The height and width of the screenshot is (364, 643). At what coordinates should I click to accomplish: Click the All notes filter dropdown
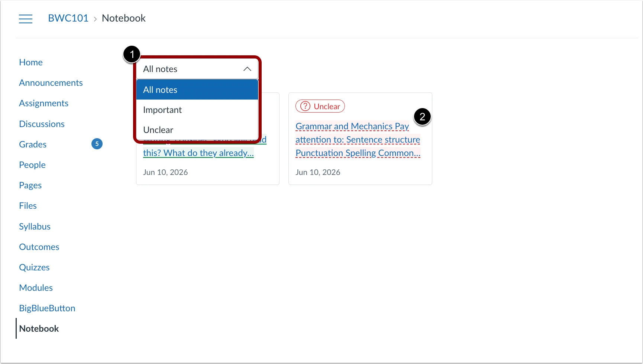pos(197,69)
